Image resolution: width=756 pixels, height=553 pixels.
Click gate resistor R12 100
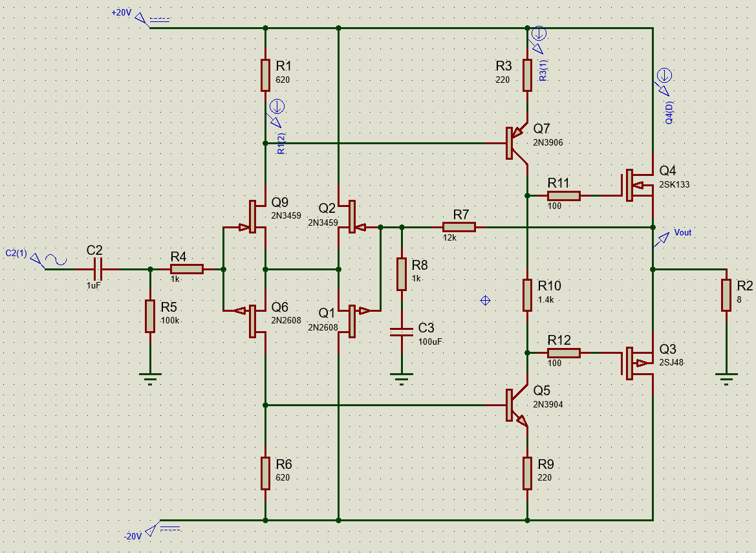pos(564,353)
